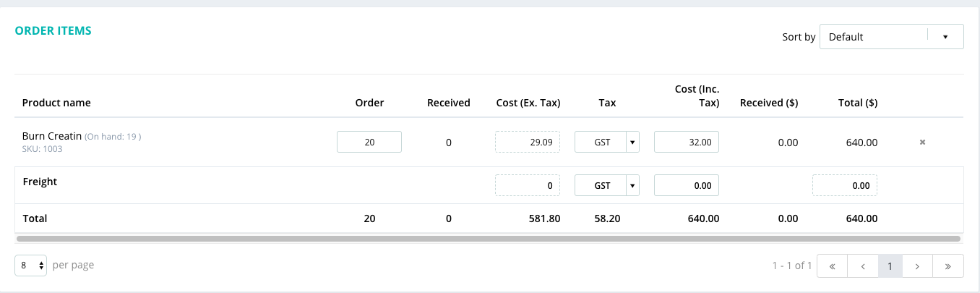Click the Burn Creatin product name
Viewport: 980px width, 293px height.
coord(51,136)
